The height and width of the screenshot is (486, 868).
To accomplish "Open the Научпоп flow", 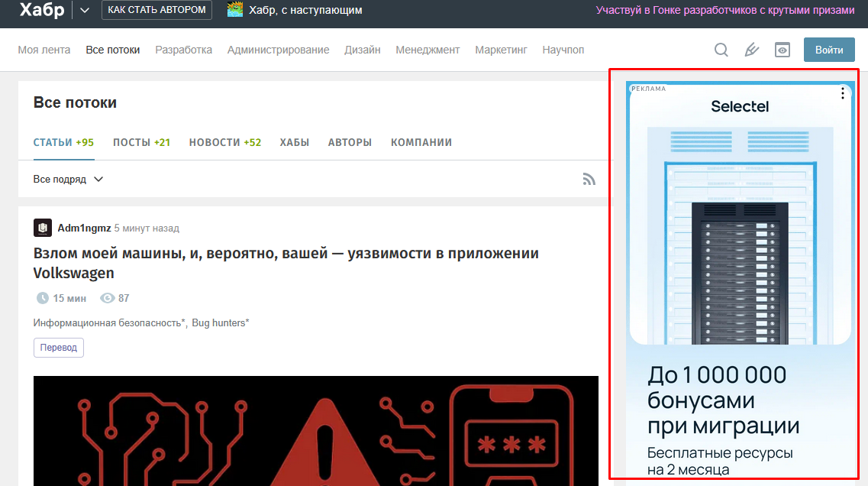I will 563,50.
